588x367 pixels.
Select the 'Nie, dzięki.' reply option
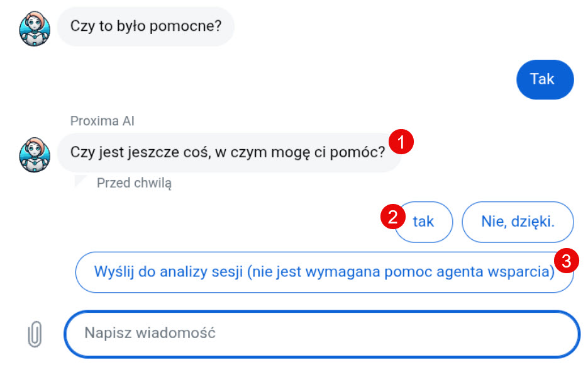pos(518,222)
